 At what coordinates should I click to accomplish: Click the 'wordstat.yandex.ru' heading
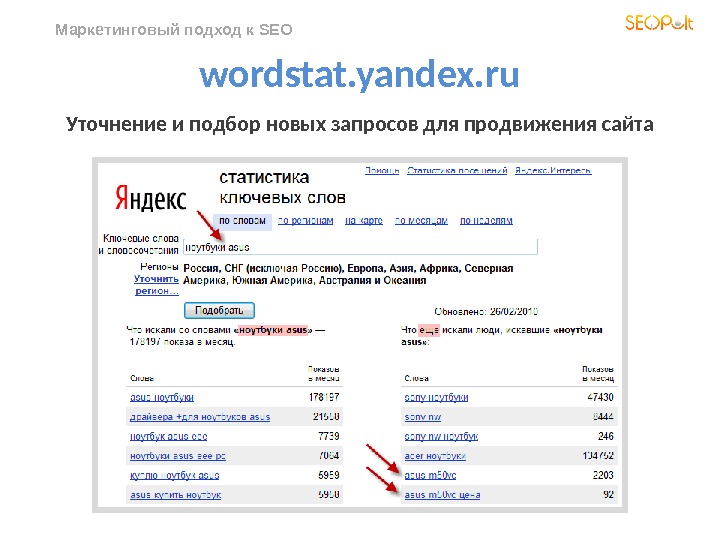click(359, 75)
